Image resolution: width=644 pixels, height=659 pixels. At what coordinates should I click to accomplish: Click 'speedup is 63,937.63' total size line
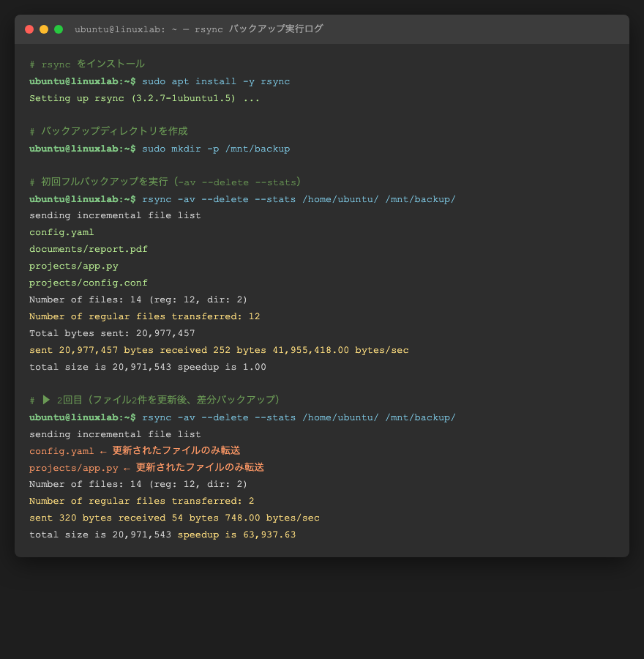[x=162, y=535]
